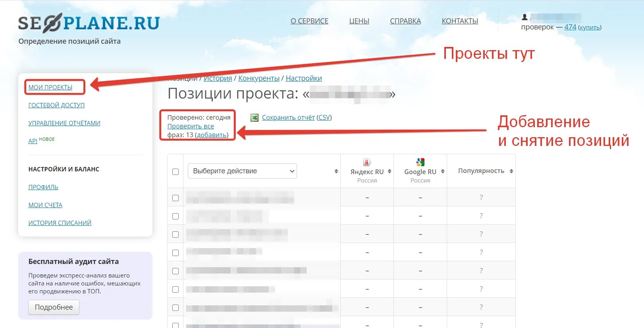
Task: Click the Бесплатный аудит сайта heading
Action: point(73,262)
